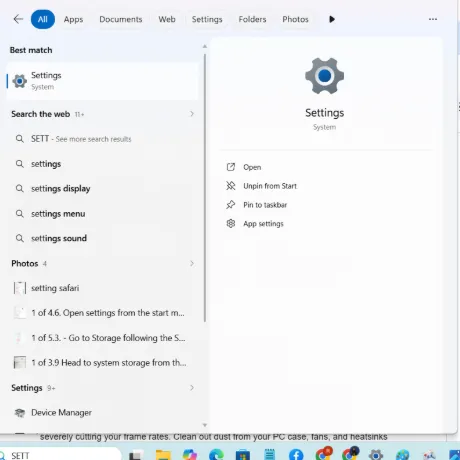Expand the Settings section chevron

pyautogui.click(x=192, y=388)
